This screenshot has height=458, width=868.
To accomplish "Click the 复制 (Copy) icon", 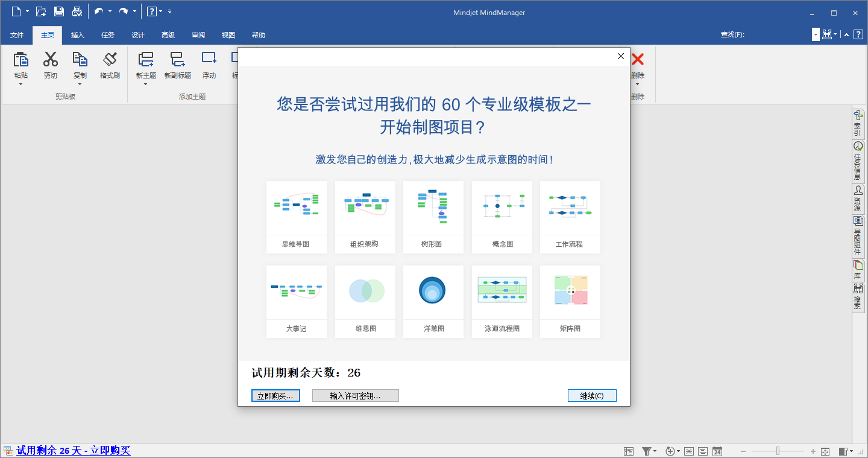I will tap(80, 59).
